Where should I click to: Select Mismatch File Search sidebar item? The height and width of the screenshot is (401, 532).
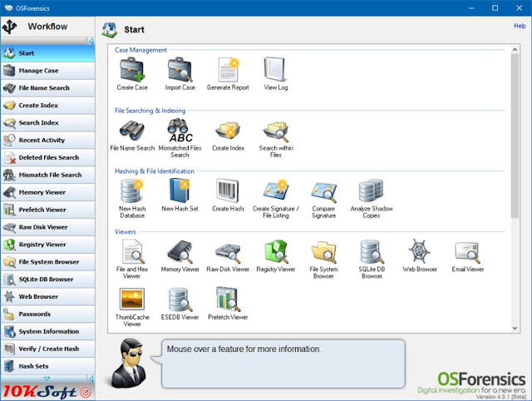48,175
